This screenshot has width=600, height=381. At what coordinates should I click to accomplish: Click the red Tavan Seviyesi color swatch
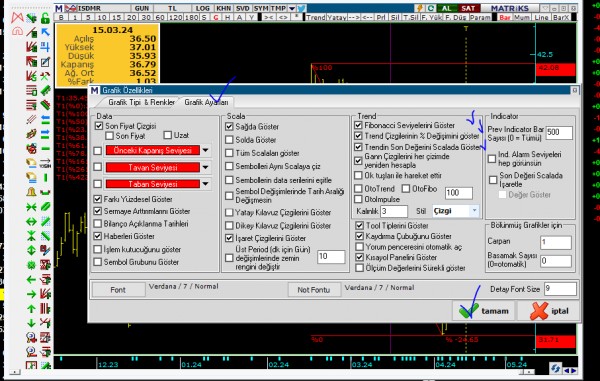153,167
